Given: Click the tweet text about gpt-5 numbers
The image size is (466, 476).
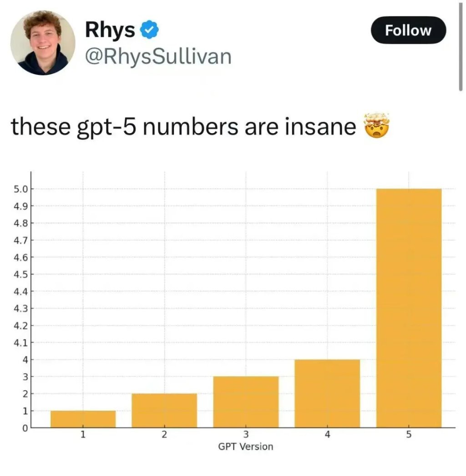Looking at the screenshot, I should click(x=183, y=127).
